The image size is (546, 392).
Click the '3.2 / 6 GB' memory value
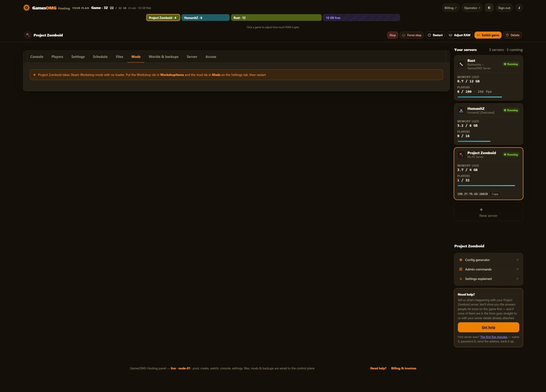click(467, 126)
